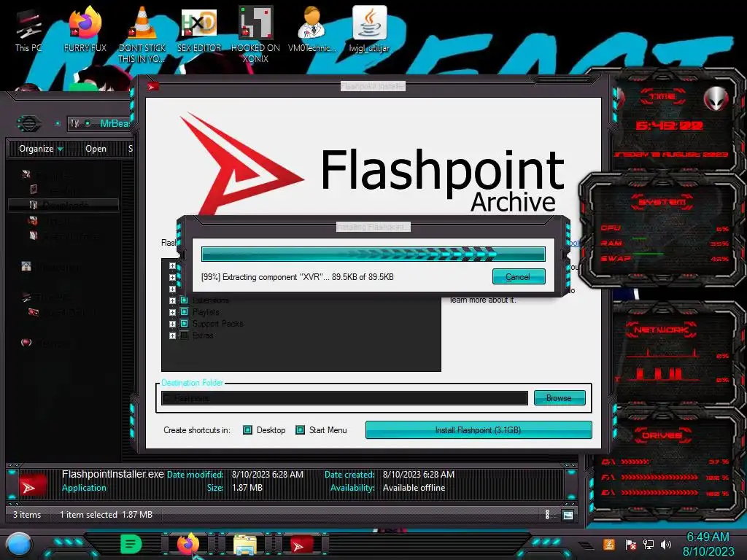Open the Firefox shortcut labeled FURRY FUX
The width and height of the screenshot is (747, 560).
coord(85,29)
